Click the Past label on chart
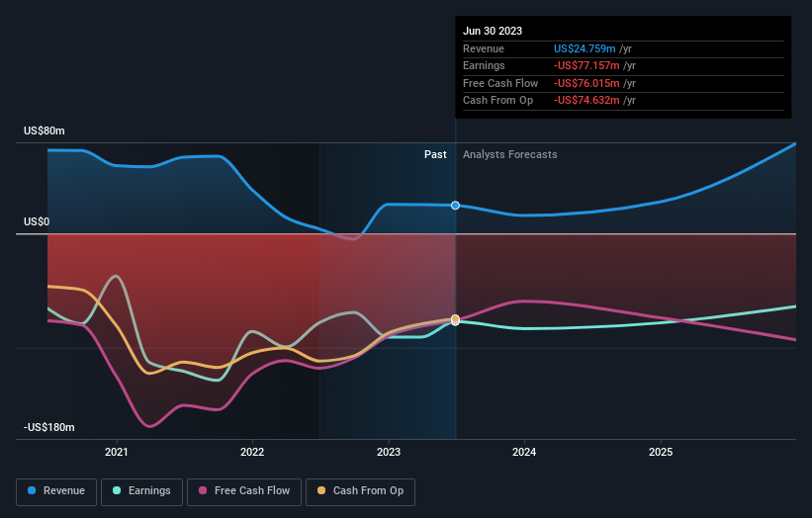The image size is (812, 518). [435, 155]
